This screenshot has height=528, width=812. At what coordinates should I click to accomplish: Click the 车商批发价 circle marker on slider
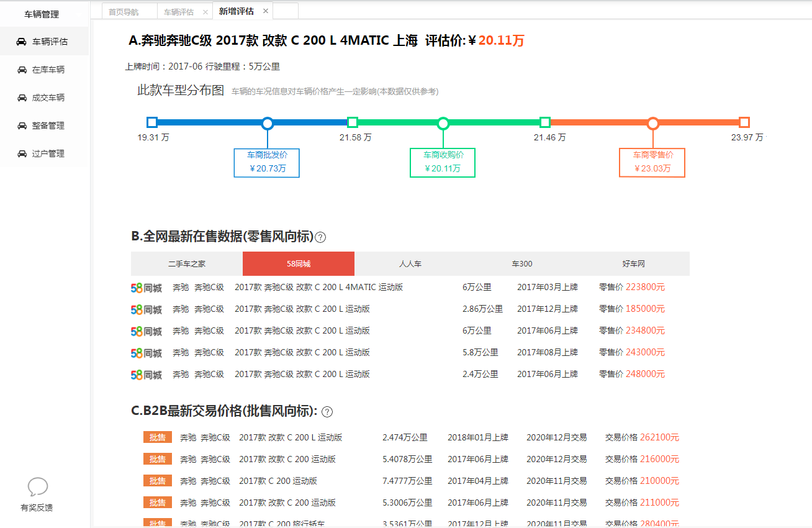268,123
